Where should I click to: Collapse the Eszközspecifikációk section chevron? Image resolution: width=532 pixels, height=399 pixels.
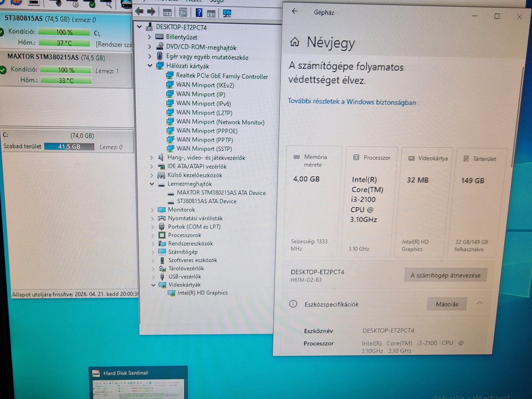click(479, 303)
